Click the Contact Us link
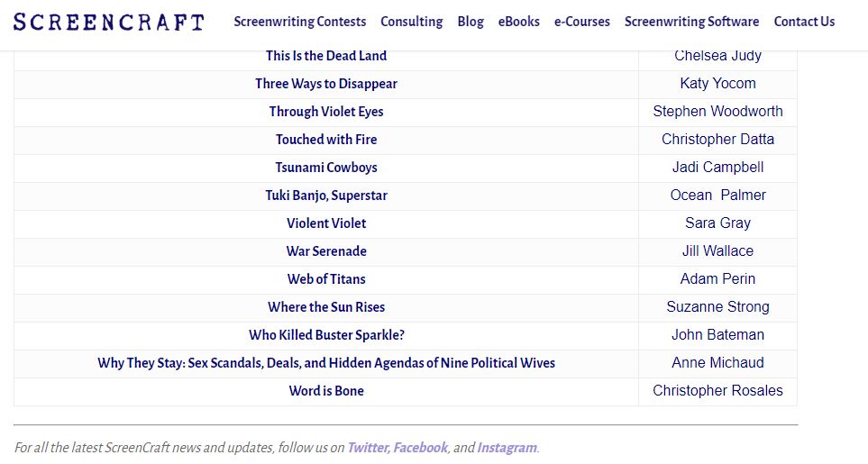Viewport: 868px width, 464px height. [x=804, y=22]
